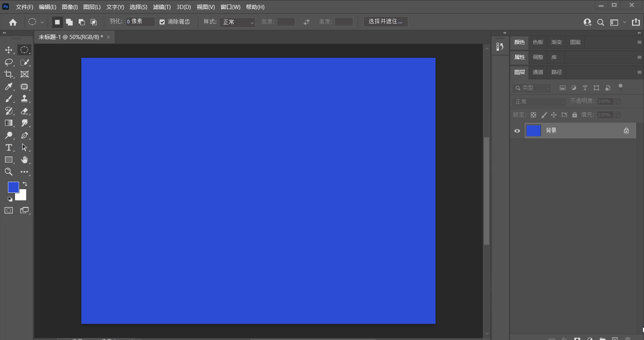Viewport: 644px width, 340px height.
Task: Select the Zoom tool in toolbar
Action: click(x=9, y=172)
